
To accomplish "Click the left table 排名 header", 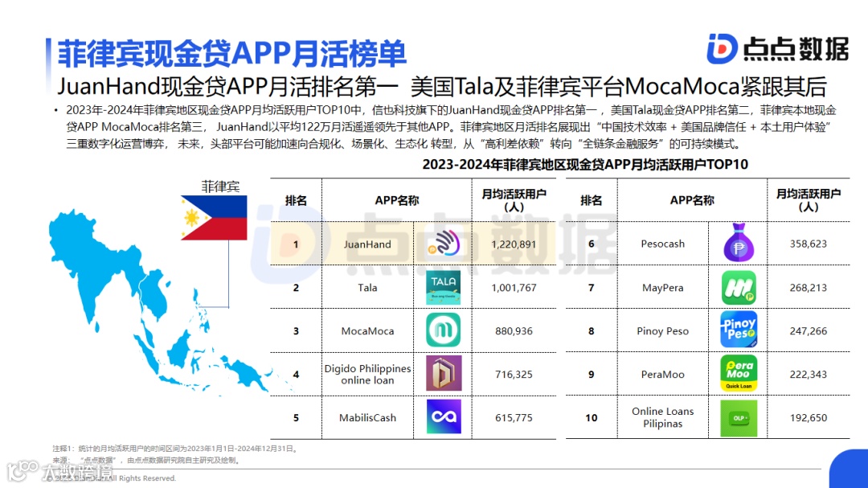I will coord(296,200).
